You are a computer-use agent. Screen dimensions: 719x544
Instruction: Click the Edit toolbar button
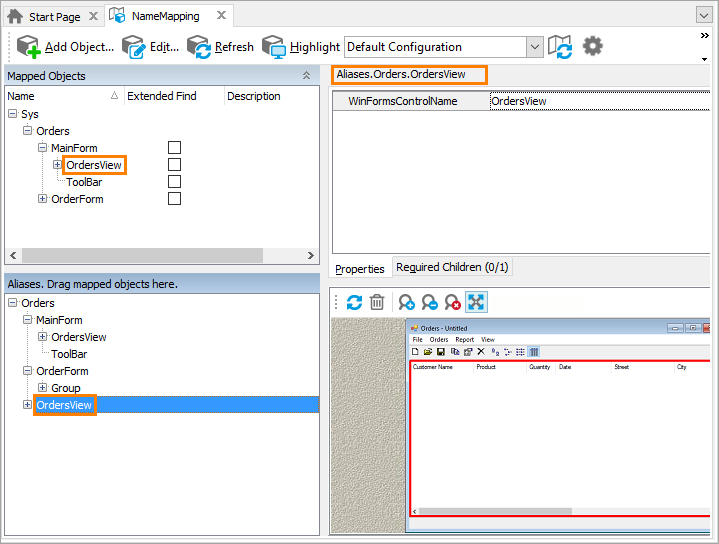150,47
